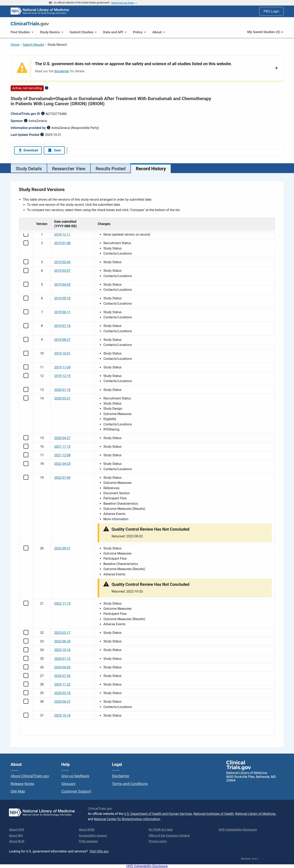This screenshot has height=868, width=294.
Task: Open the version submitted 2019-01-08
Action: tap(62, 243)
